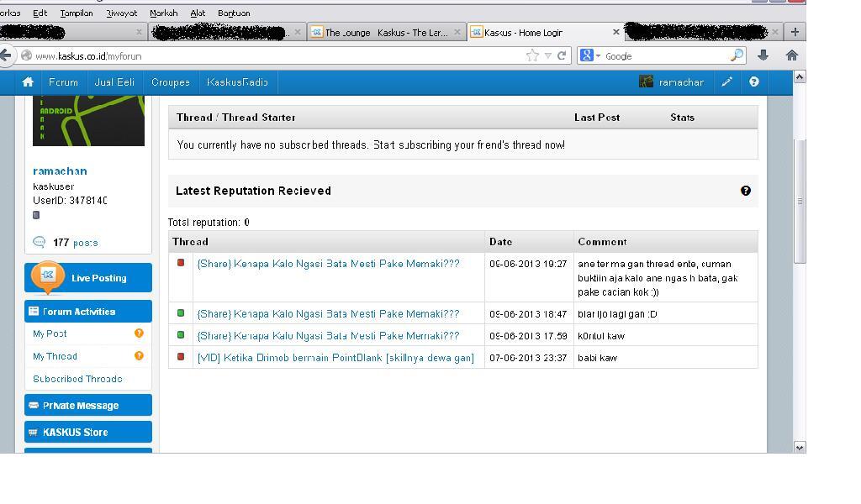Click the ramachan avatar icon in navbar
This screenshot has height=504, width=861.
(647, 81)
